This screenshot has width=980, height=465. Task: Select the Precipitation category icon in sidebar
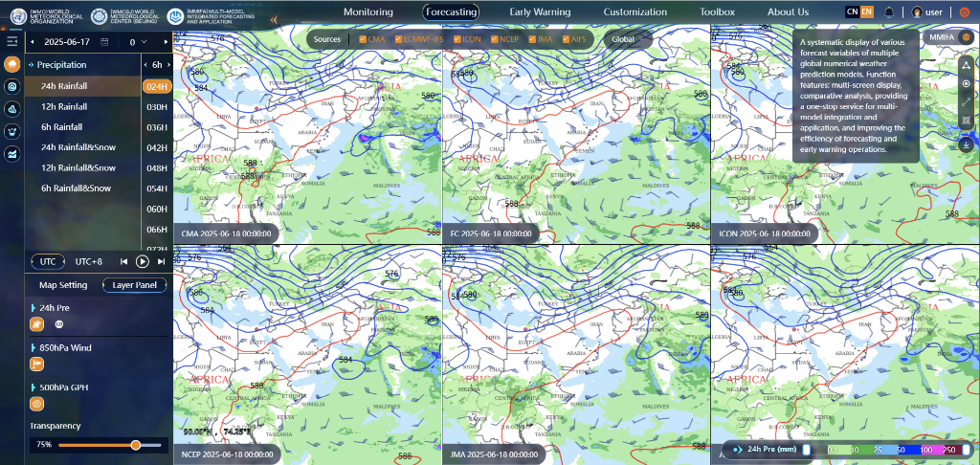[12, 64]
